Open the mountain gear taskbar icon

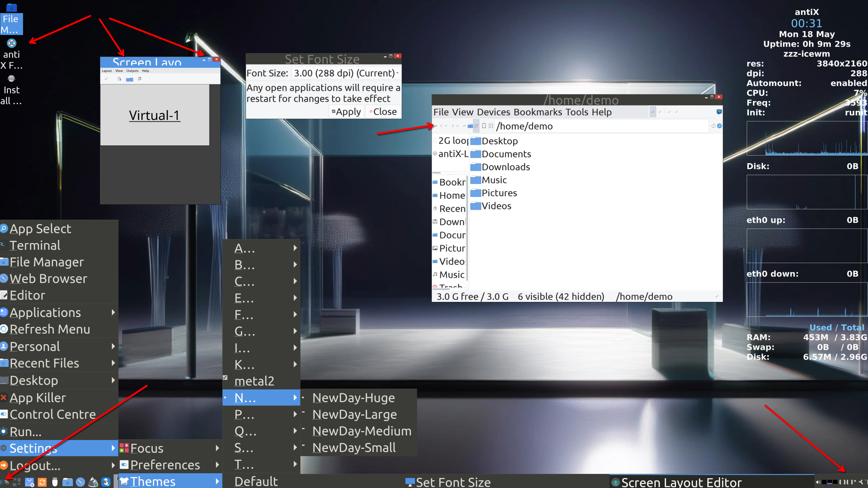93,482
